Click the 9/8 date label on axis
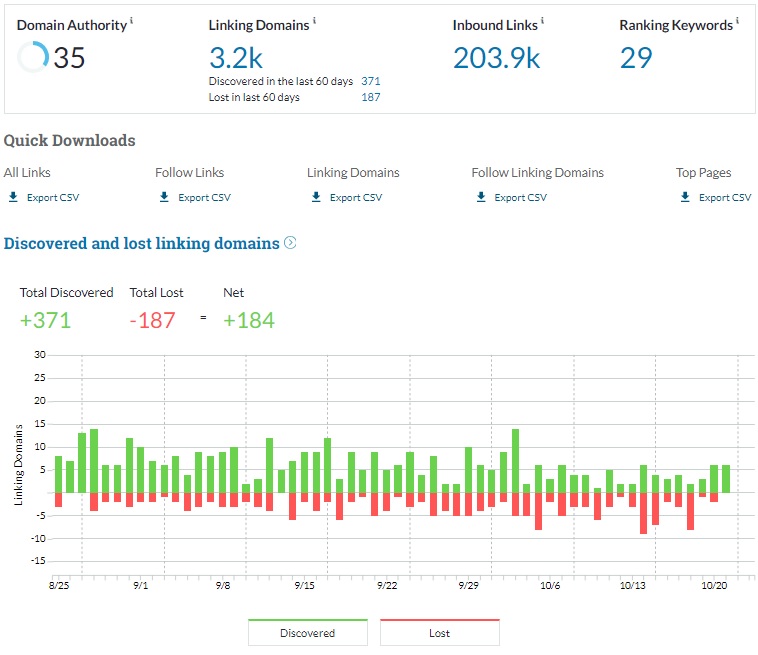758x655 pixels. click(x=223, y=585)
